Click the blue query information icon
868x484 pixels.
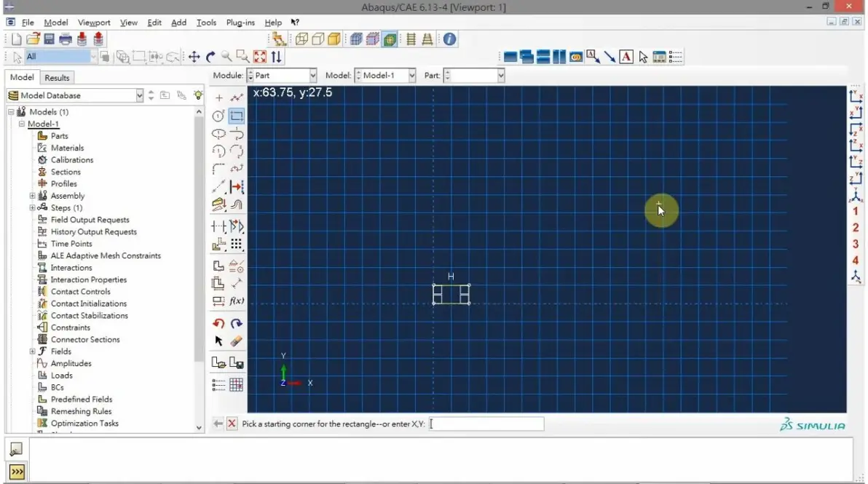click(x=449, y=39)
